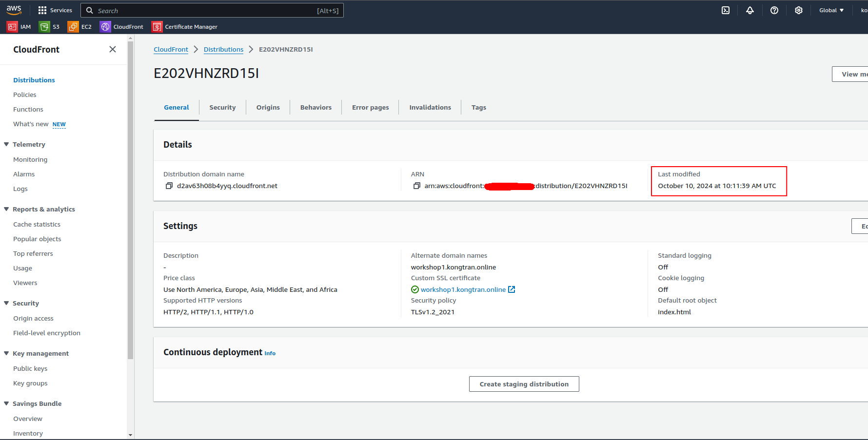The image size is (868, 440).
Task: Open Public keys in sidebar
Action: (x=30, y=368)
